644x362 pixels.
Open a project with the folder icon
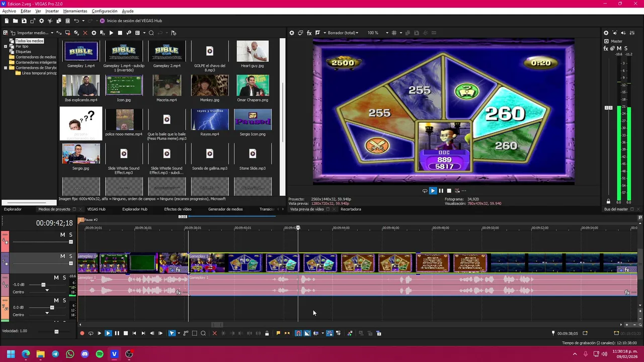15,21
